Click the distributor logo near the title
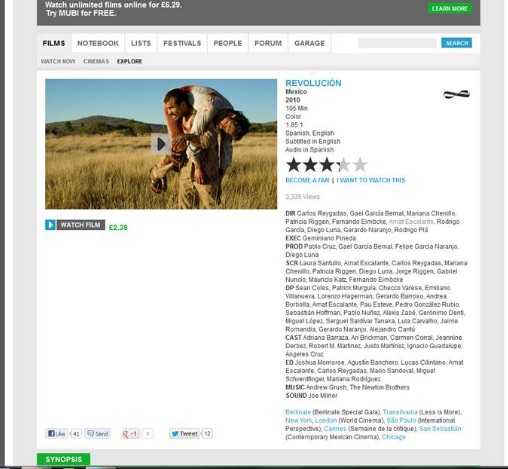The width and height of the screenshot is (508, 469). pos(456,94)
